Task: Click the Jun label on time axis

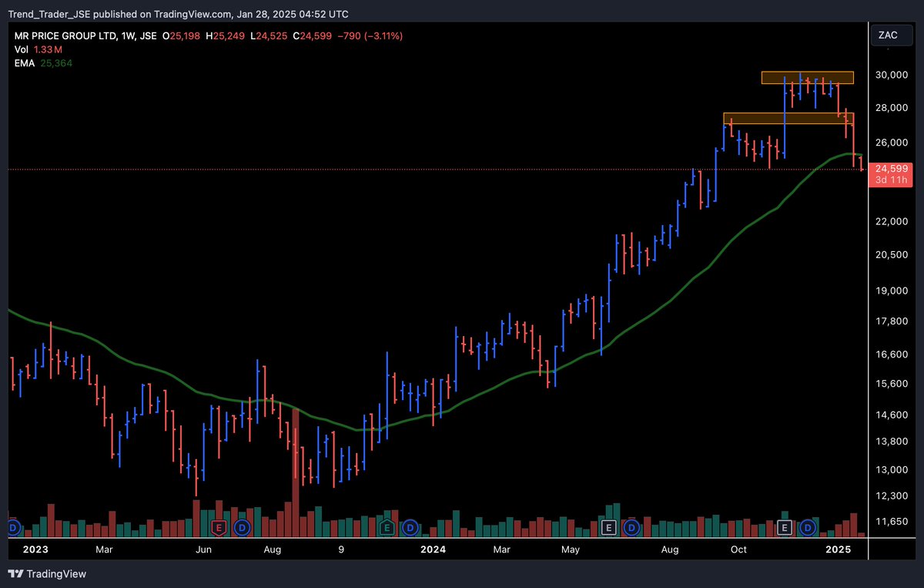Action: 203,549
